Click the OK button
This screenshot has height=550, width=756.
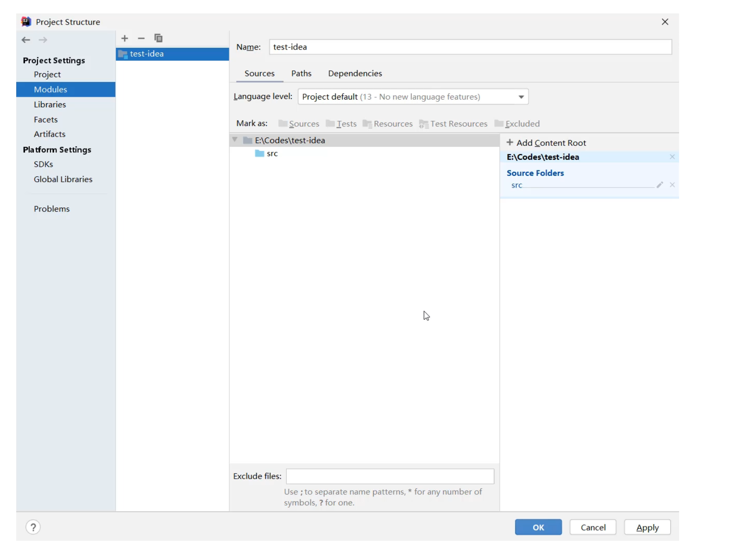(x=538, y=527)
